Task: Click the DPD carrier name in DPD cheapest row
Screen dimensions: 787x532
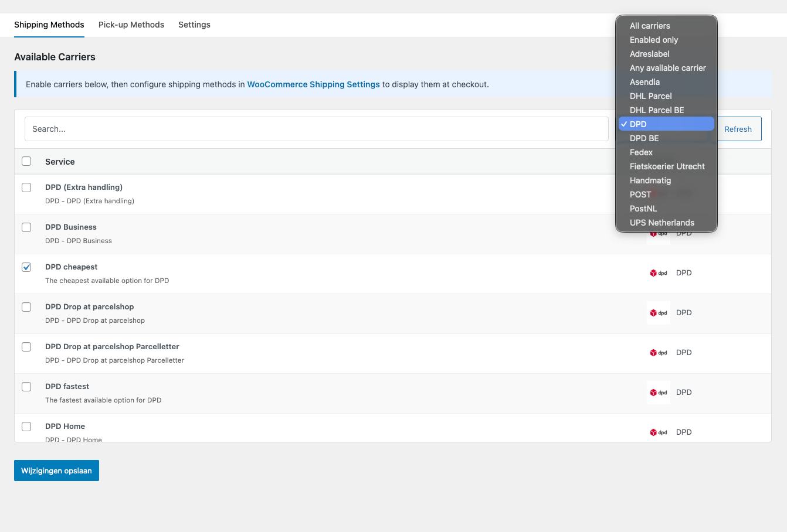Action: pos(684,273)
